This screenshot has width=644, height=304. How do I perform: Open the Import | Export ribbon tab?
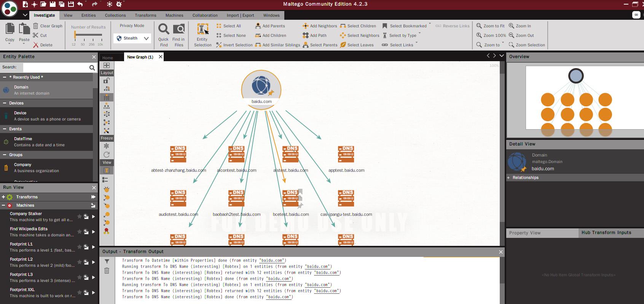240,15
